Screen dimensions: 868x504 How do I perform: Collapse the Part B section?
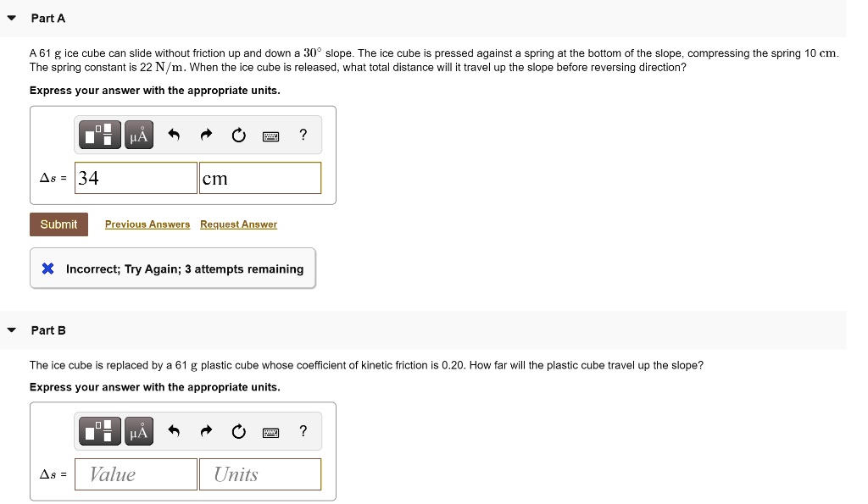click(x=11, y=330)
